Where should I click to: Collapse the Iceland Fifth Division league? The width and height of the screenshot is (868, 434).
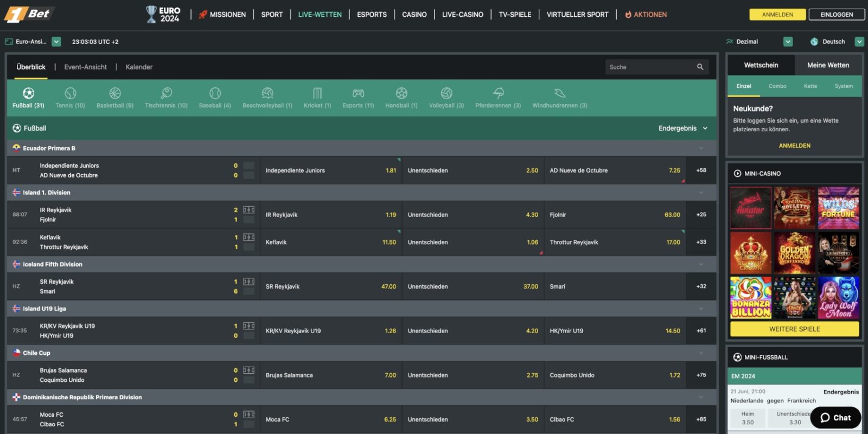pyautogui.click(x=701, y=264)
